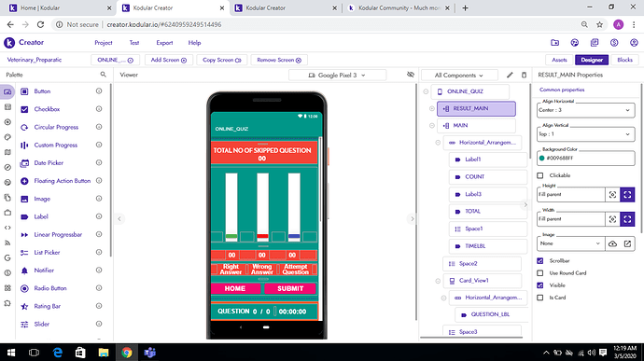Select TIMELBL in the component tree
This screenshot has width=644, height=361.
[488, 246]
